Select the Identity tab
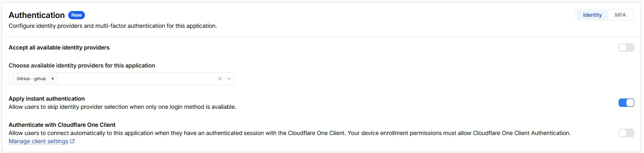Screen dimensions: 644x153 tap(592, 15)
